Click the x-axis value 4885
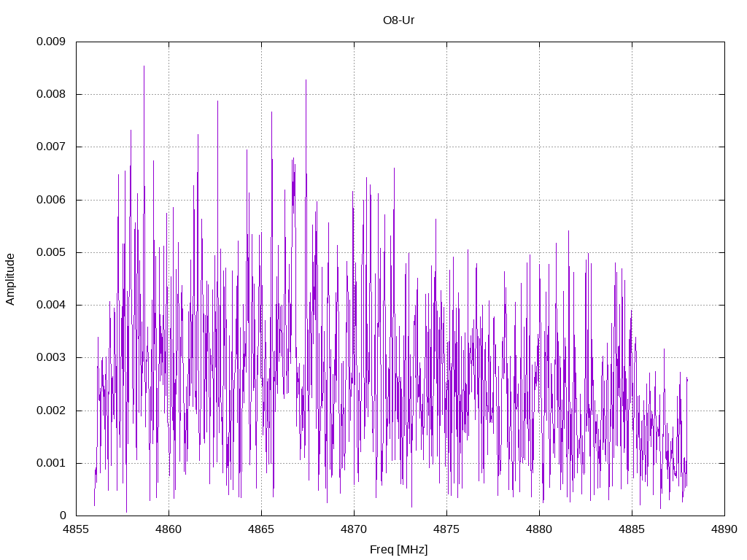Viewport: 747px width, 560px height. point(632,529)
